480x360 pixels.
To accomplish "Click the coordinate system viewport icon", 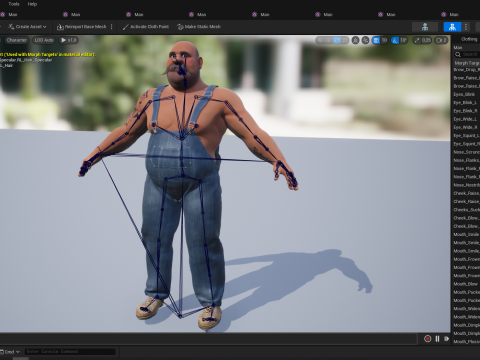I will (x=355, y=40).
